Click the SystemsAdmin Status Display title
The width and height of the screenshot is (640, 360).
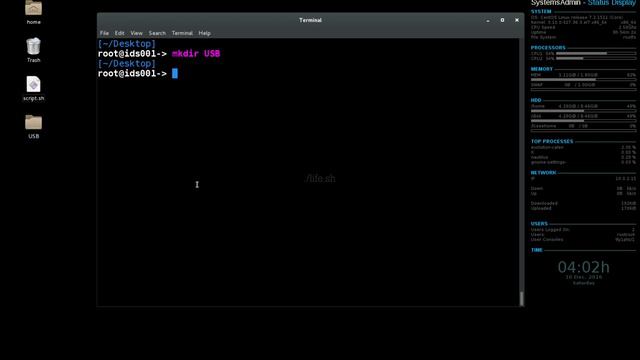(583, 3)
